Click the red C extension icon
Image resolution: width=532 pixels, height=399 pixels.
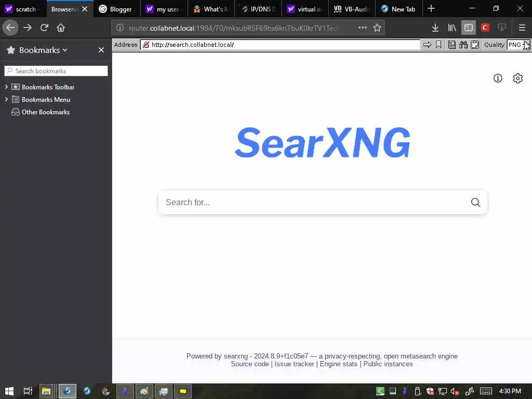click(485, 28)
